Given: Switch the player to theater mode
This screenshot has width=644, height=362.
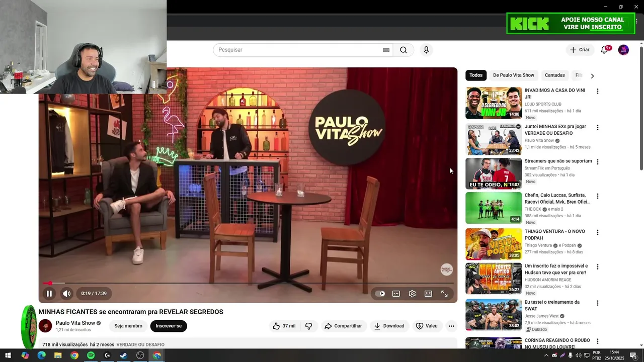Looking at the screenshot, I should click(428, 294).
